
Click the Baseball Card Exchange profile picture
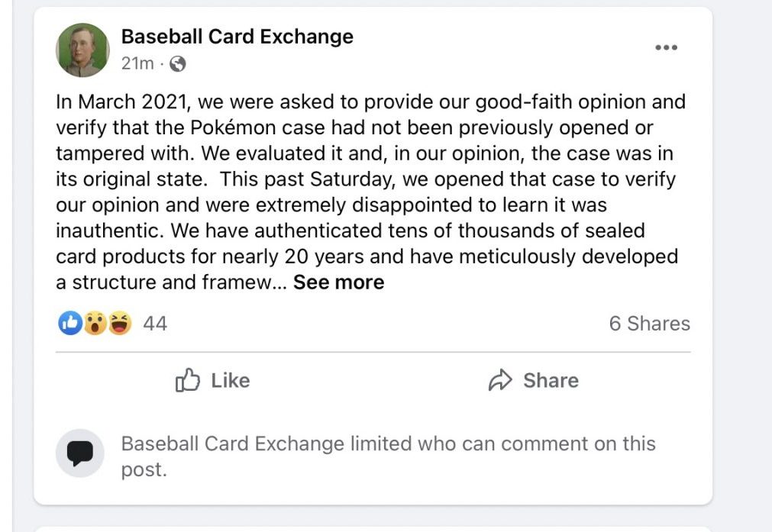[82, 50]
